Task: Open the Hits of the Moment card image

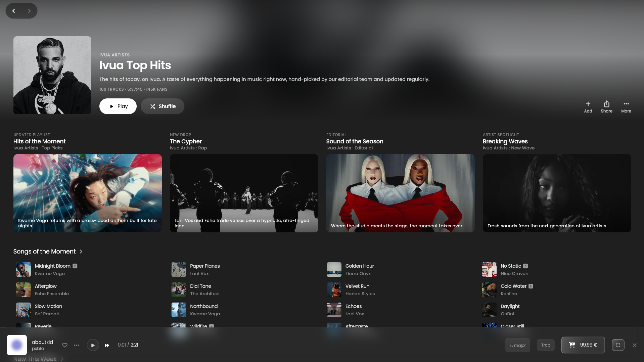Action: coord(88,193)
